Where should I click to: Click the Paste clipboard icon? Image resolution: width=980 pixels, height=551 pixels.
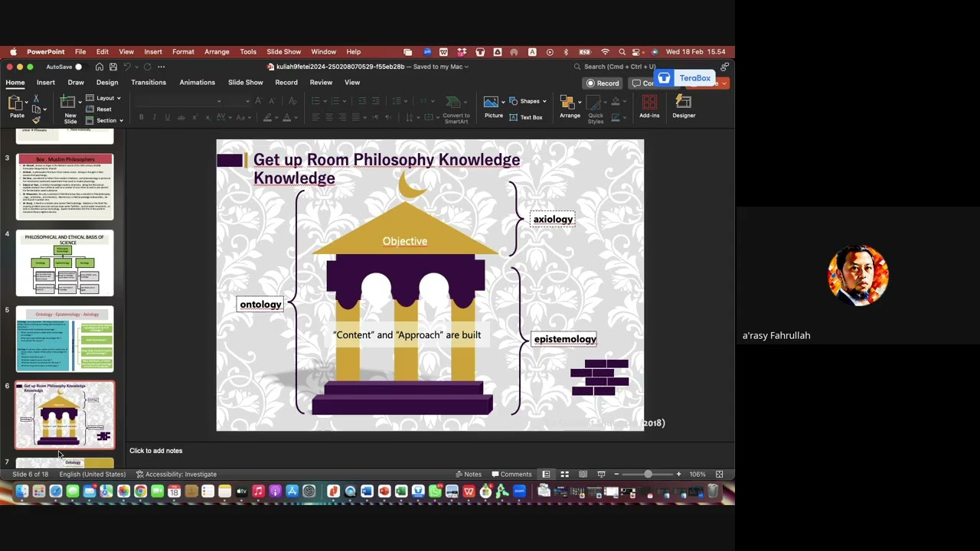[x=15, y=103]
